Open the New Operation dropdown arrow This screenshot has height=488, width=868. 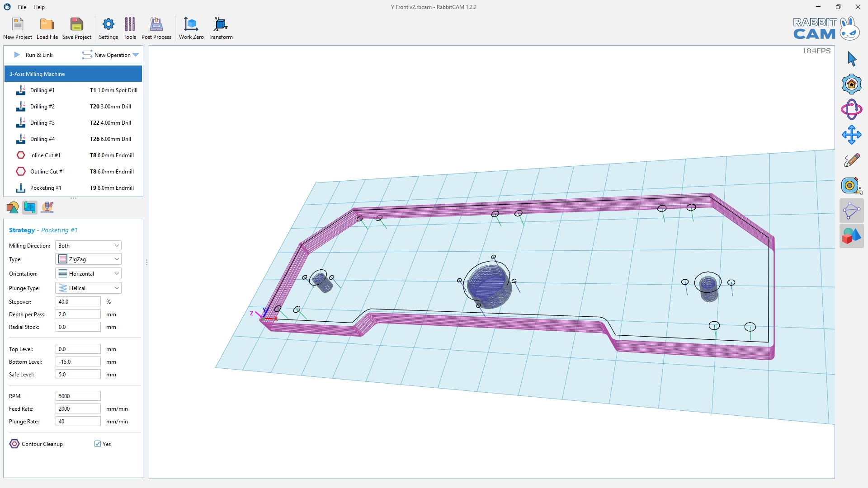point(136,55)
